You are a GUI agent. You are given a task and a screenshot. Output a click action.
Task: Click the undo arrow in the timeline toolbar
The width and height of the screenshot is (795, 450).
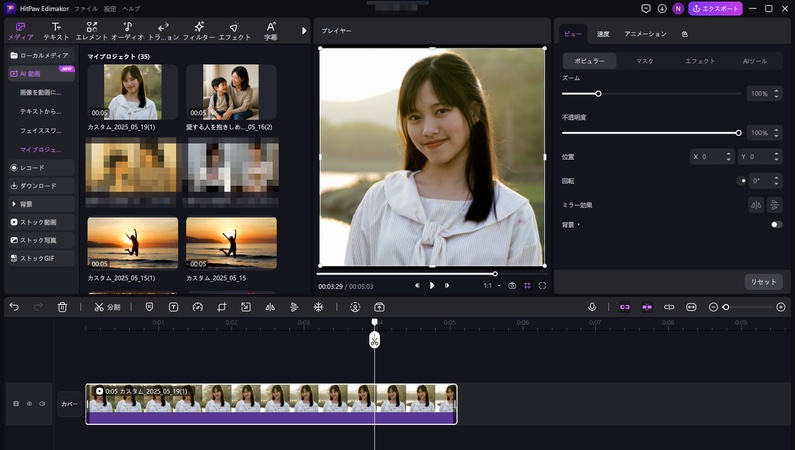(x=14, y=307)
